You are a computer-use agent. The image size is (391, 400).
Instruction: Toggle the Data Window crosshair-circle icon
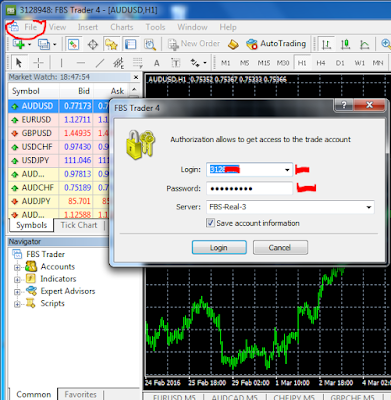coord(93,44)
